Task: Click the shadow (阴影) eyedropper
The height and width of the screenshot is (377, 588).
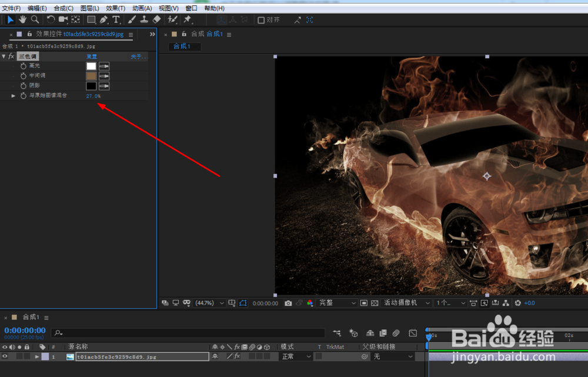Action: [104, 86]
